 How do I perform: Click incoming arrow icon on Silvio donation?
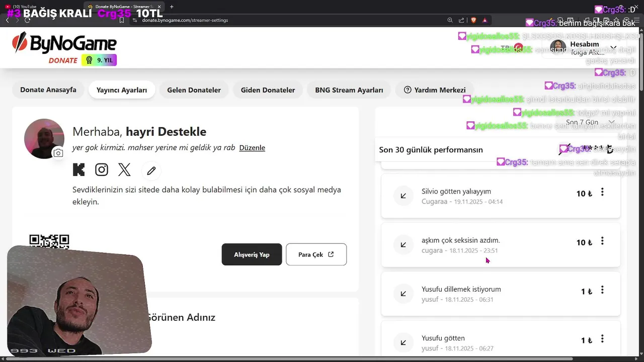pos(404,196)
